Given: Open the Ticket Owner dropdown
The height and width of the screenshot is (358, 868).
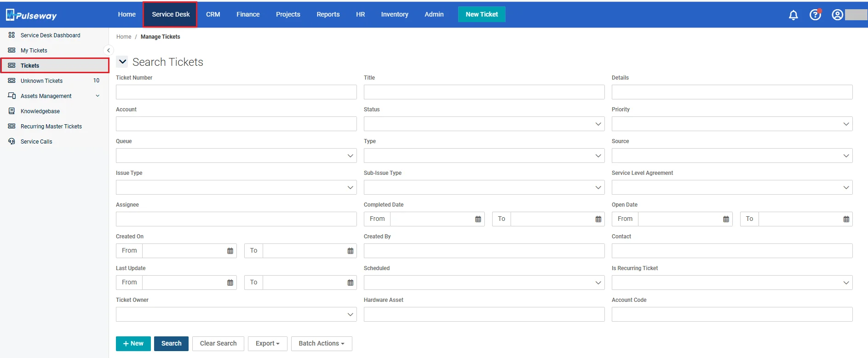Looking at the screenshot, I should [x=236, y=314].
